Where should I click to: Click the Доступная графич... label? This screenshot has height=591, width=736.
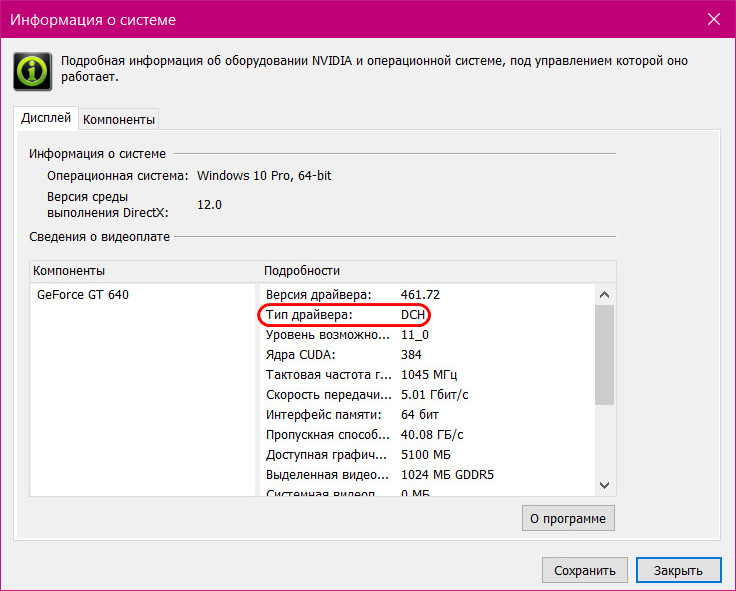coord(326,455)
